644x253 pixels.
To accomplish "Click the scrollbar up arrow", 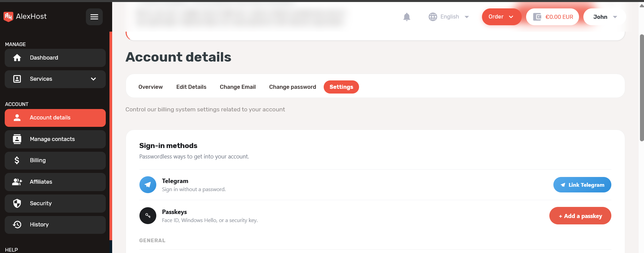I will point(642,5).
